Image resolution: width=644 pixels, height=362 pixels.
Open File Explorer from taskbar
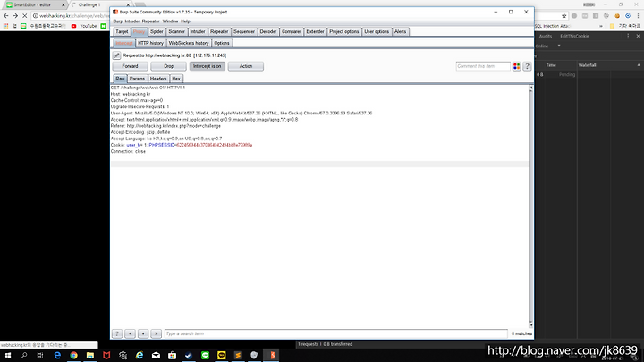point(90,356)
